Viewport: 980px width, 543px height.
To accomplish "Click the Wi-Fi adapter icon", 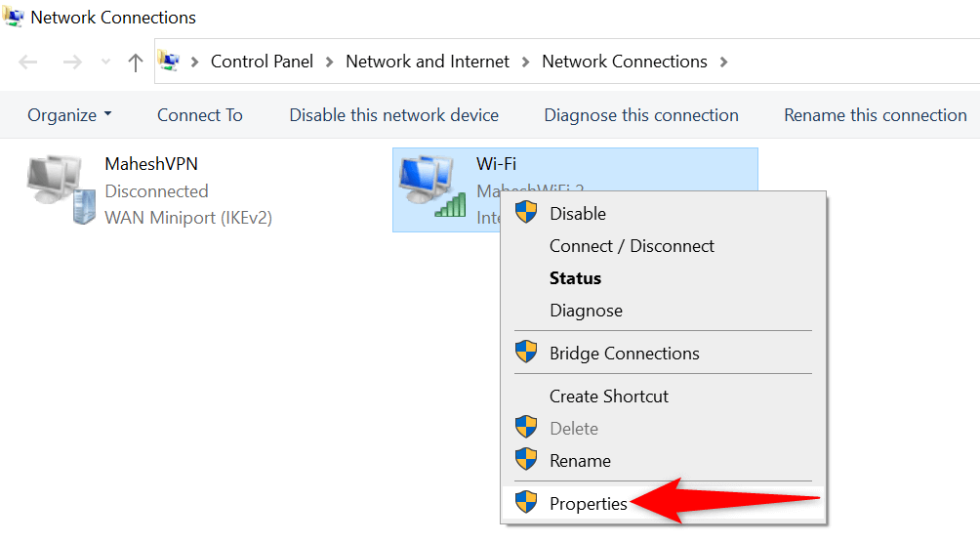I will [x=432, y=186].
